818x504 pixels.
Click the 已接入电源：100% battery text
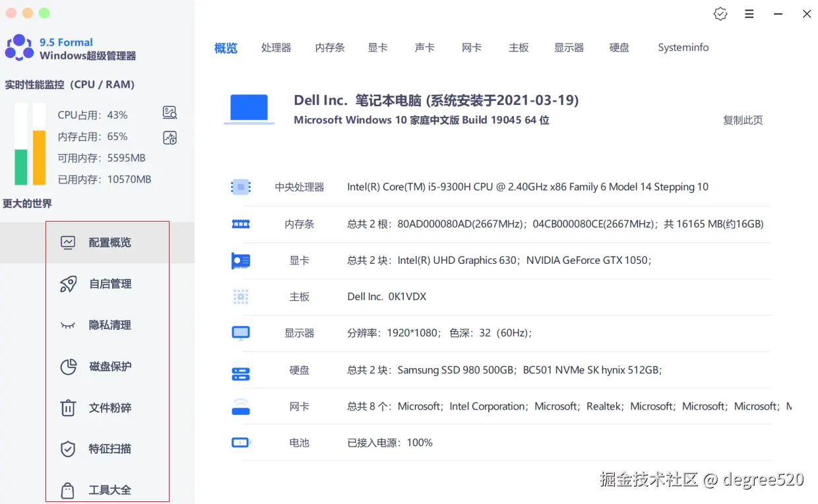390,443
